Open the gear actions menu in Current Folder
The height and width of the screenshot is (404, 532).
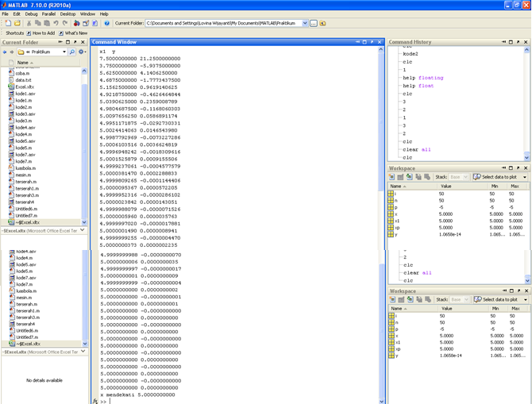point(82,52)
